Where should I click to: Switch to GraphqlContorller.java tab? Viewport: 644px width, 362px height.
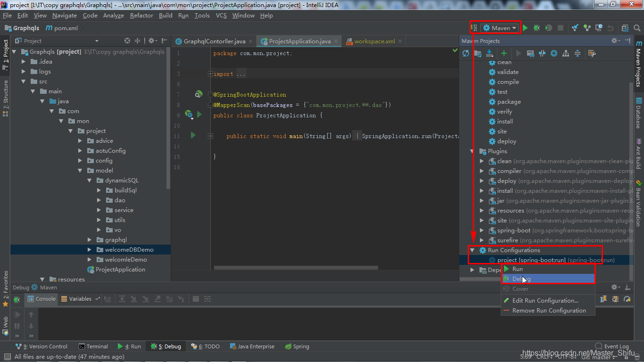click(214, 41)
